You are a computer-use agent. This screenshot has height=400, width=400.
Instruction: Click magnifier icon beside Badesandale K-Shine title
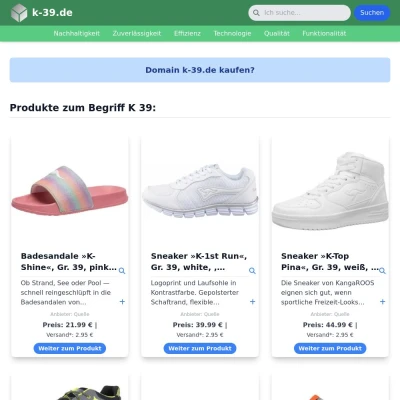point(122,271)
